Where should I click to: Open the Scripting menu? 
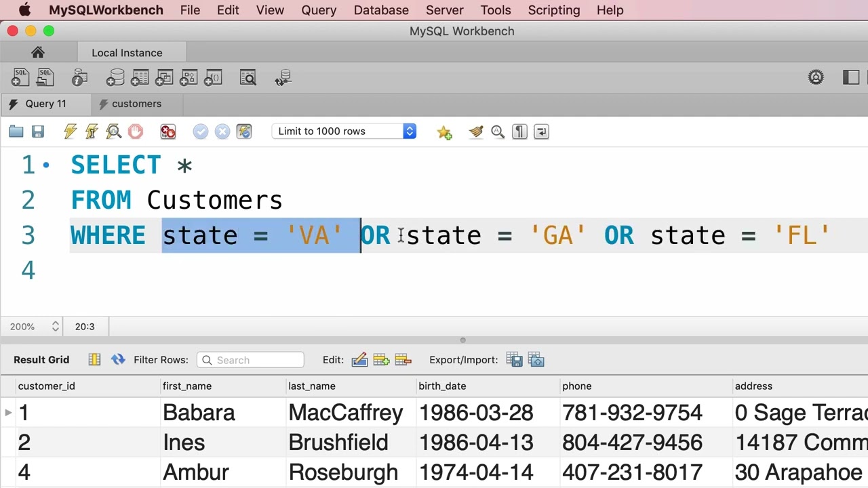pyautogui.click(x=554, y=10)
